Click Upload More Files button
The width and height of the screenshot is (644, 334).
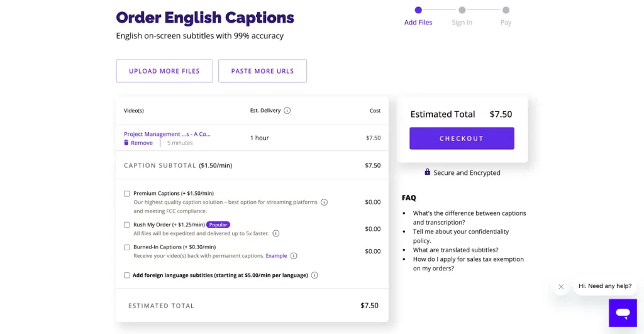[x=164, y=71]
